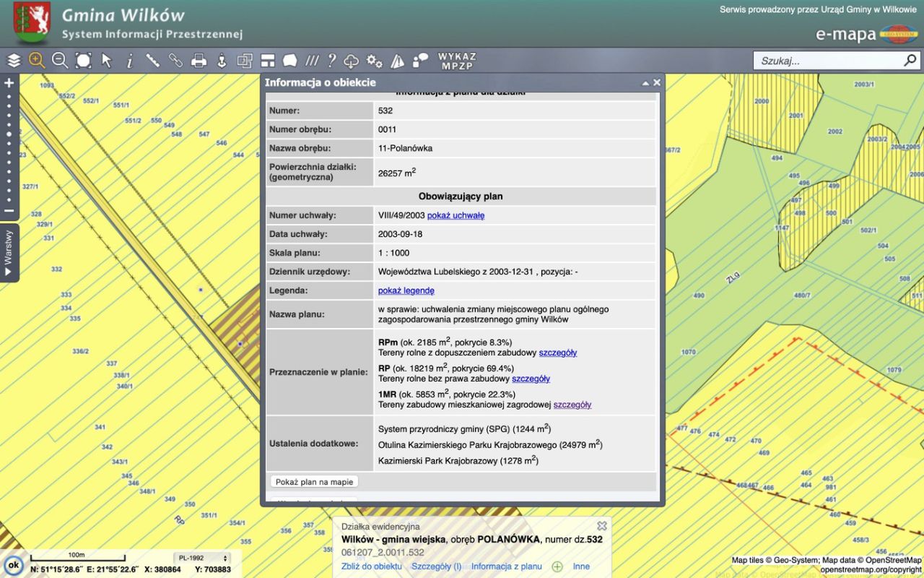Open the settings gears icon
The width and height of the screenshot is (924, 578).
click(x=374, y=61)
